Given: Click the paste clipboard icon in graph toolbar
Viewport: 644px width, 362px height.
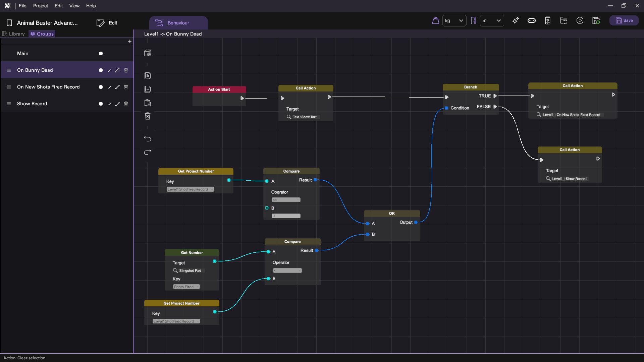Looking at the screenshot, I should click(x=148, y=103).
